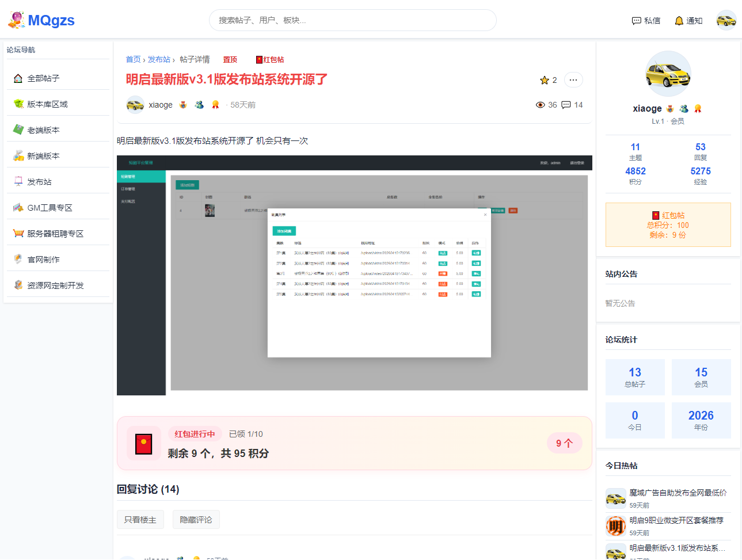Click the 2026 年份 statistics tile

(701, 420)
